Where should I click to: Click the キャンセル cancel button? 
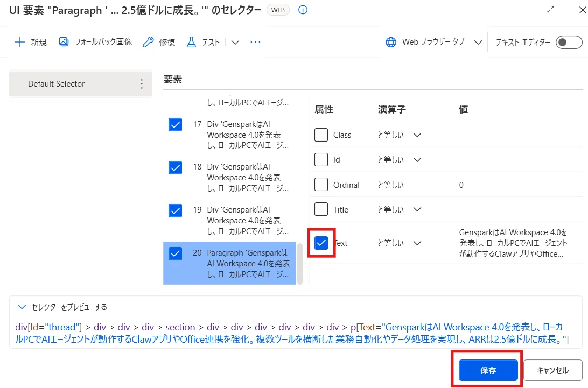click(x=552, y=370)
